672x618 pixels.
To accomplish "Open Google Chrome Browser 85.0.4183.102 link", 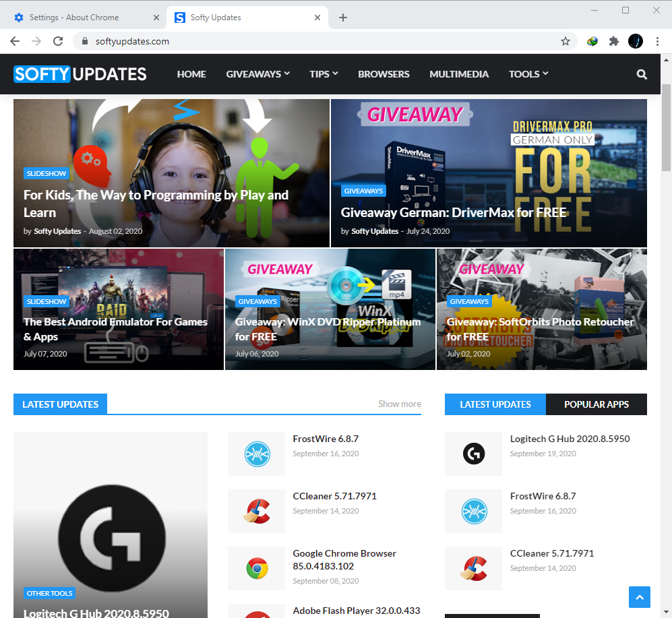I will (344, 560).
